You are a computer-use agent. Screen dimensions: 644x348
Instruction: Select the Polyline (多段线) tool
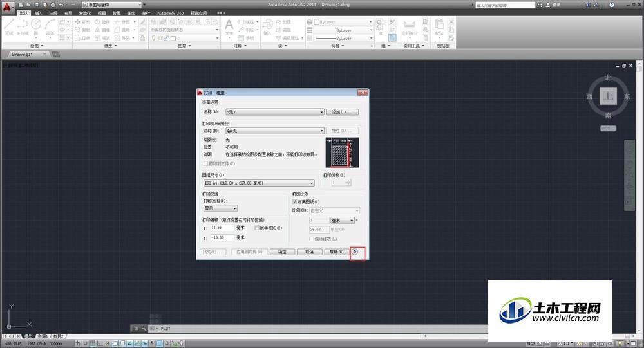[x=22, y=26]
